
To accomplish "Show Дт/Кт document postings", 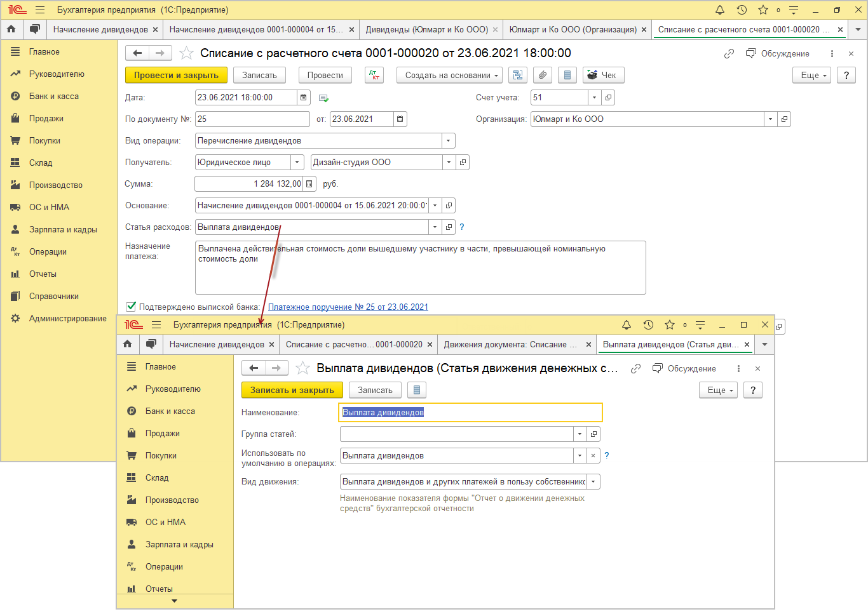I will [374, 75].
